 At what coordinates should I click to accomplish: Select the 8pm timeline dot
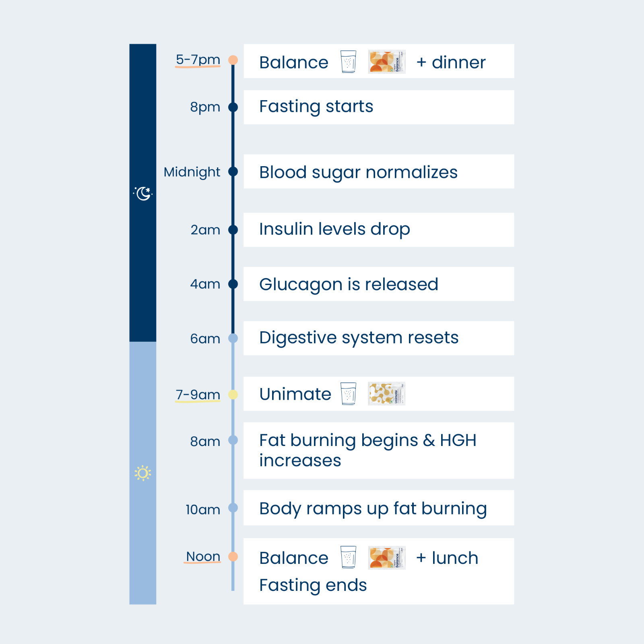233,107
